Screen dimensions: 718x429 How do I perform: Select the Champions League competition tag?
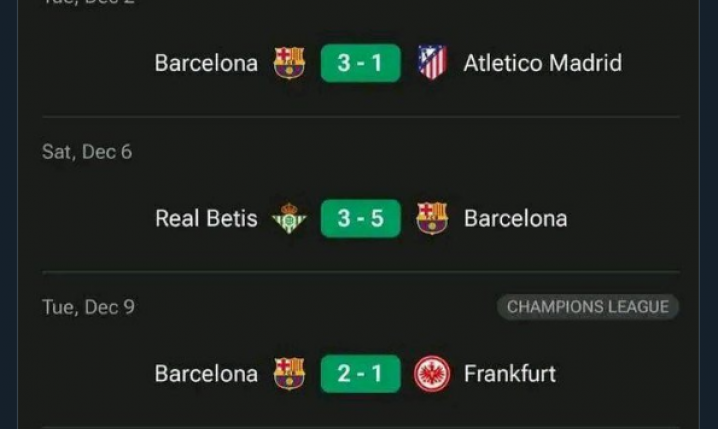(588, 307)
